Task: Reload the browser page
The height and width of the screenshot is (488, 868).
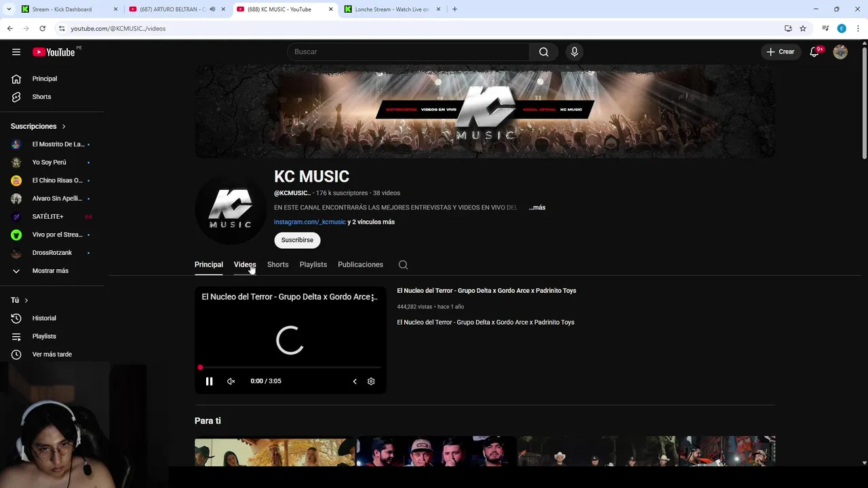Action: [42, 28]
